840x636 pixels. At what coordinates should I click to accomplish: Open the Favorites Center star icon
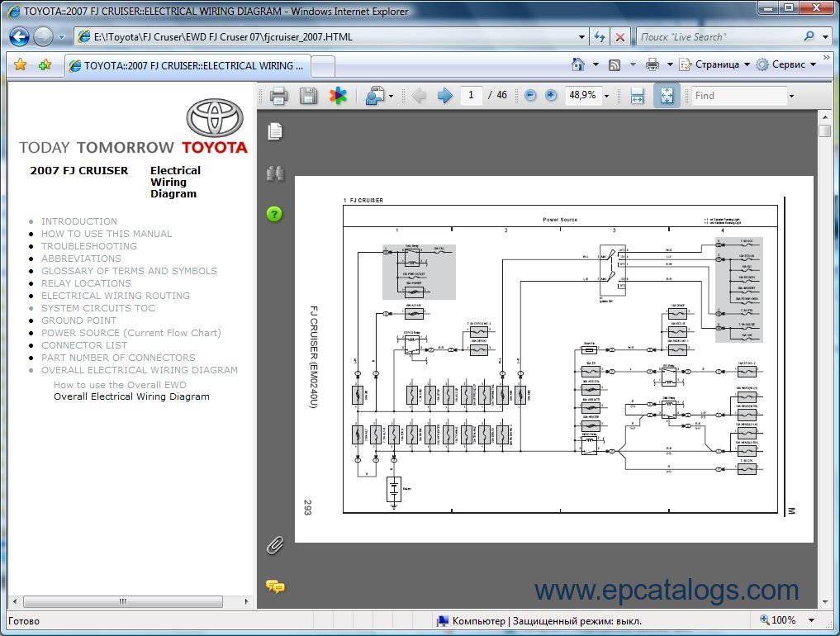click(x=21, y=64)
